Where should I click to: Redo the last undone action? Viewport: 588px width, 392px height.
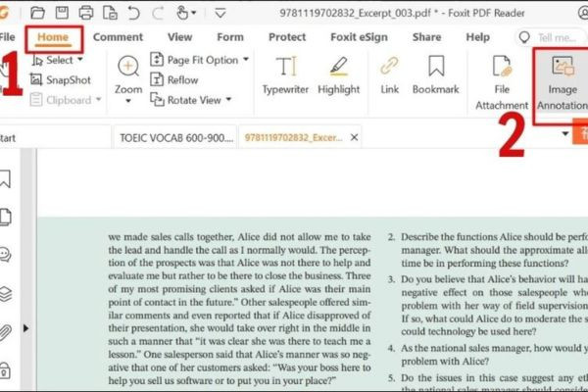(158, 13)
